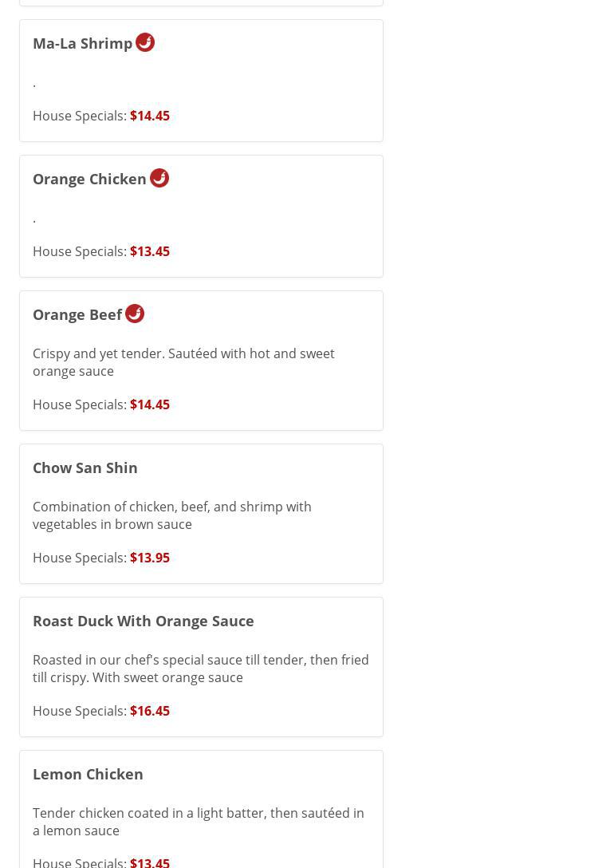This screenshot has width=614, height=868.
Task: Click the $13.45 price for Orange Chicken
Action: 150,251
